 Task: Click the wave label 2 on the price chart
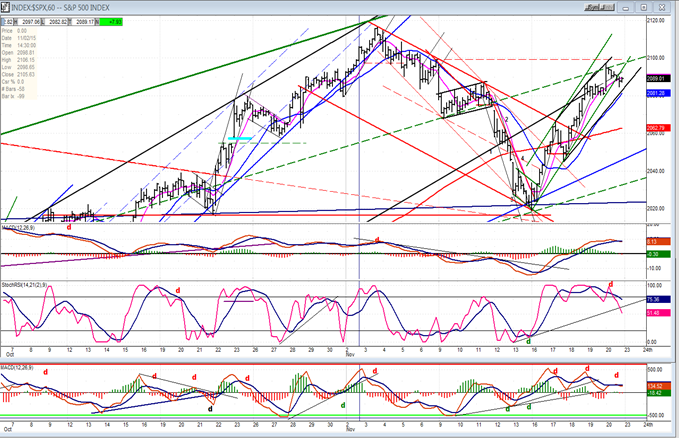click(506, 120)
